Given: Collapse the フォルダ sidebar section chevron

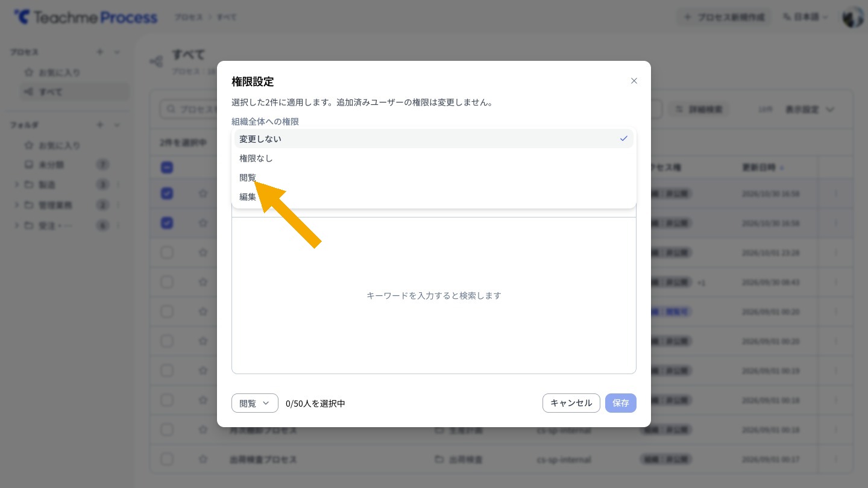Looking at the screenshot, I should tap(117, 125).
